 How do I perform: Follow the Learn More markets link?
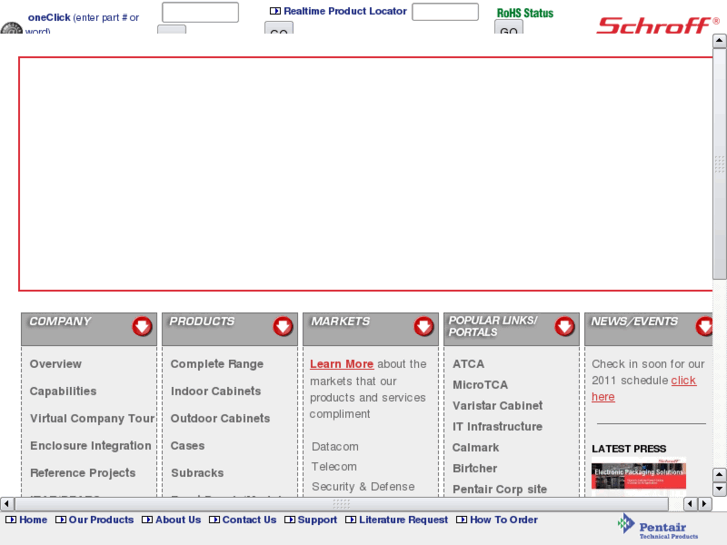pyautogui.click(x=342, y=364)
